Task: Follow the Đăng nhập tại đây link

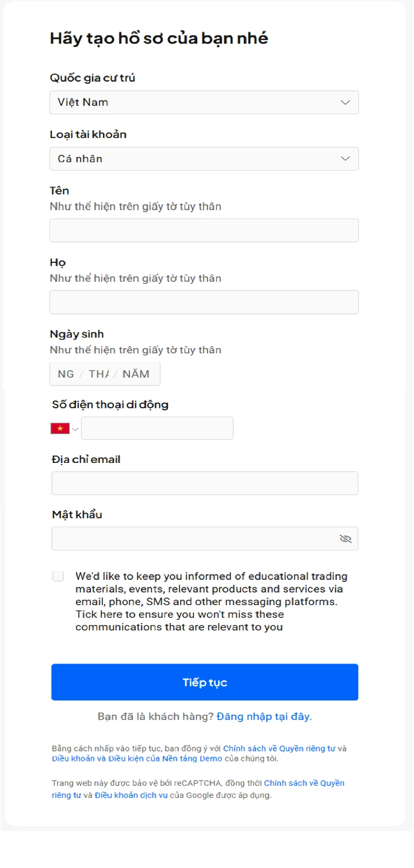Action: tap(264, 716)
